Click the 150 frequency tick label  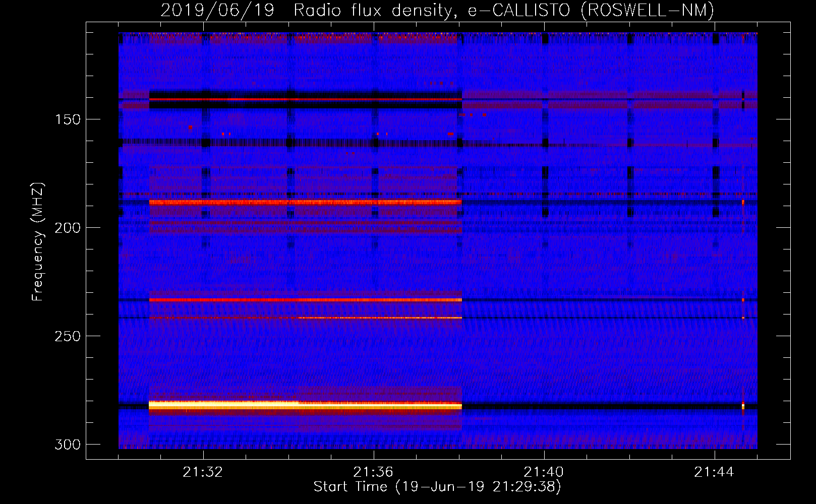coord(68,119)
